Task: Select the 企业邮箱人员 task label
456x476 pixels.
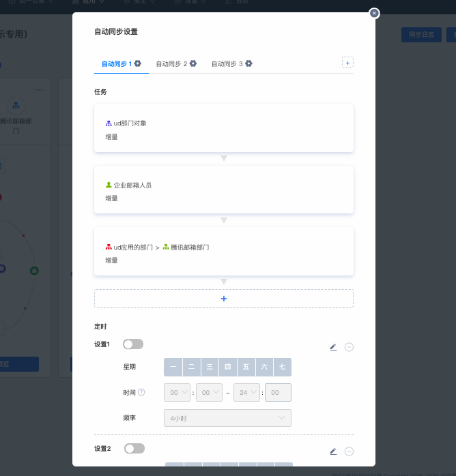Action: [x=132, y=185]
